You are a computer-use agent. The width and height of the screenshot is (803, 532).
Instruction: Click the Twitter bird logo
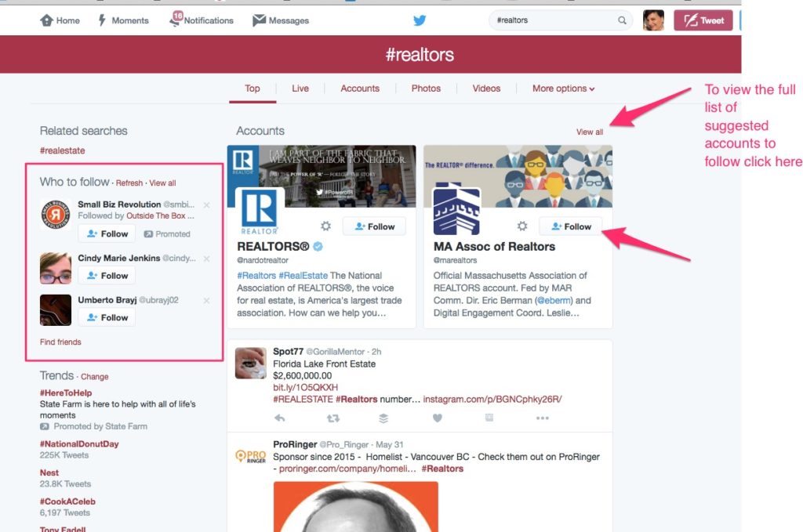(420, 20)
